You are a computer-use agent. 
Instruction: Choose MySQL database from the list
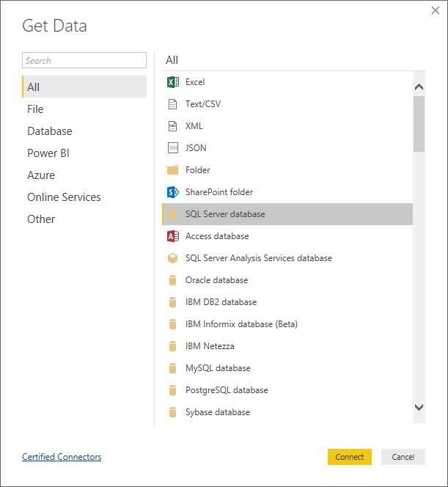click(x=218, y=368)
